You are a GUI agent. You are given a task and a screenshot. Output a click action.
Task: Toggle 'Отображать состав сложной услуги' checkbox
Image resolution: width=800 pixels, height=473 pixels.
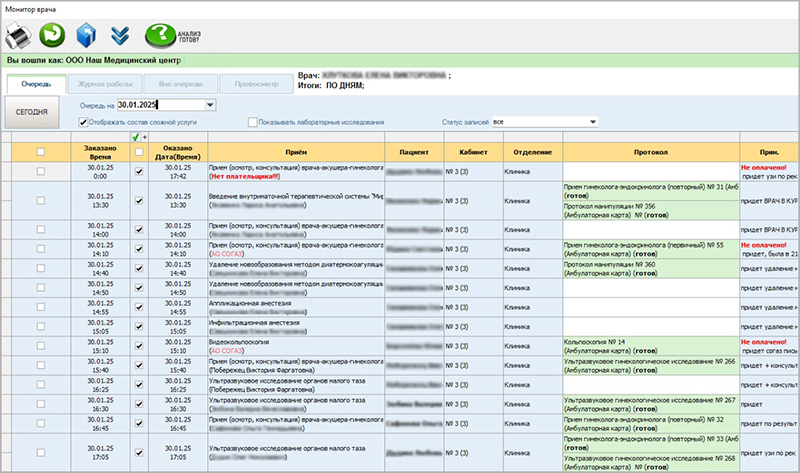[x=84, y=122]
